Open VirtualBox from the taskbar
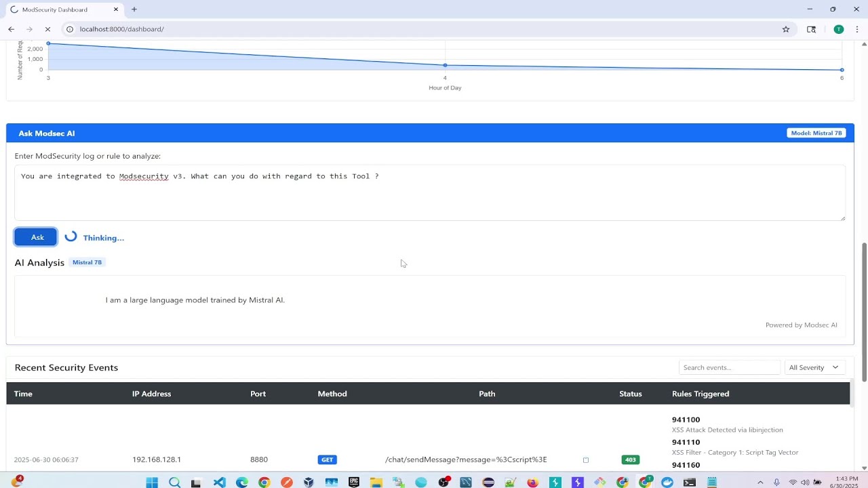Screen dimensions: 868x488 [309, 483]
